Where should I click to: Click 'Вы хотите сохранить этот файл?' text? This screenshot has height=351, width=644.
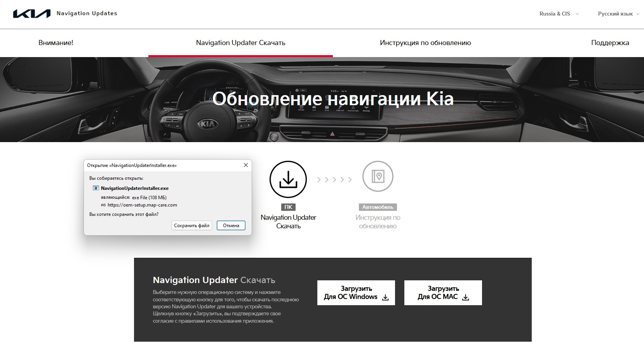[124, 214]
